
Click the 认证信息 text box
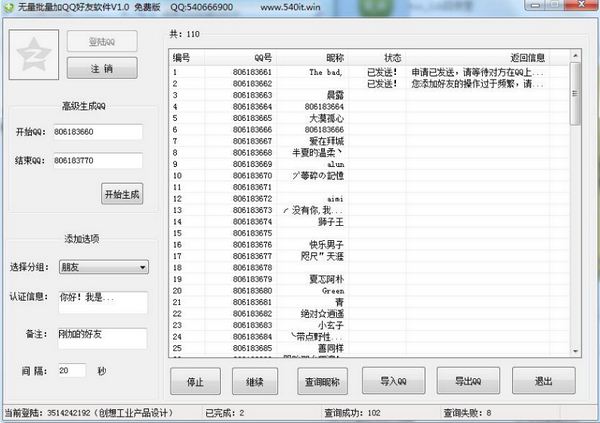tap(101, 301)
